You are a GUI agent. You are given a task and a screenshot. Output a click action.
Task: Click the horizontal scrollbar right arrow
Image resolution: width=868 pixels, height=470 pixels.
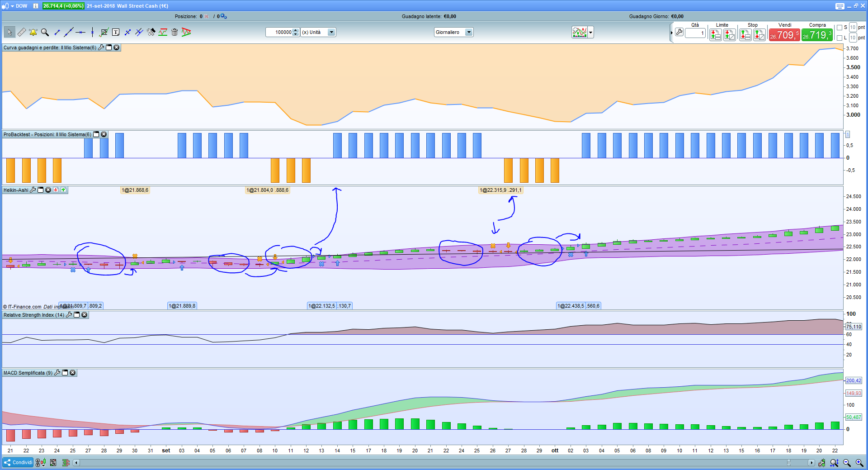click(x=811, y=462)
